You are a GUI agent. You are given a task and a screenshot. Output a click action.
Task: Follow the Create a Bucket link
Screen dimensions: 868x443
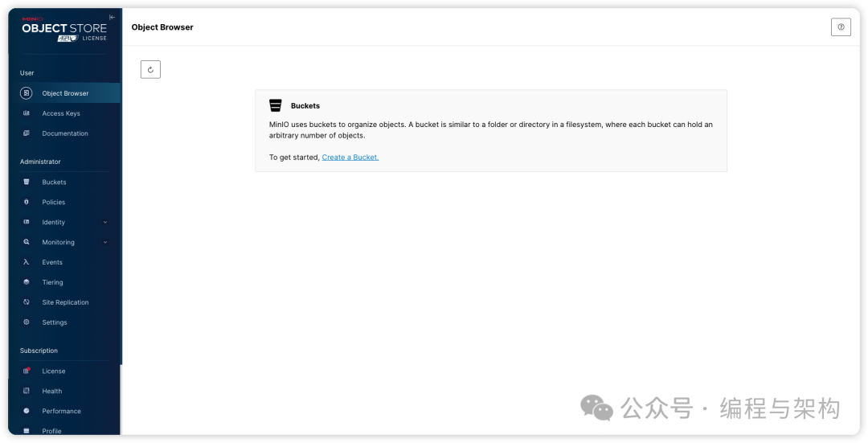(x=350, y=158)
